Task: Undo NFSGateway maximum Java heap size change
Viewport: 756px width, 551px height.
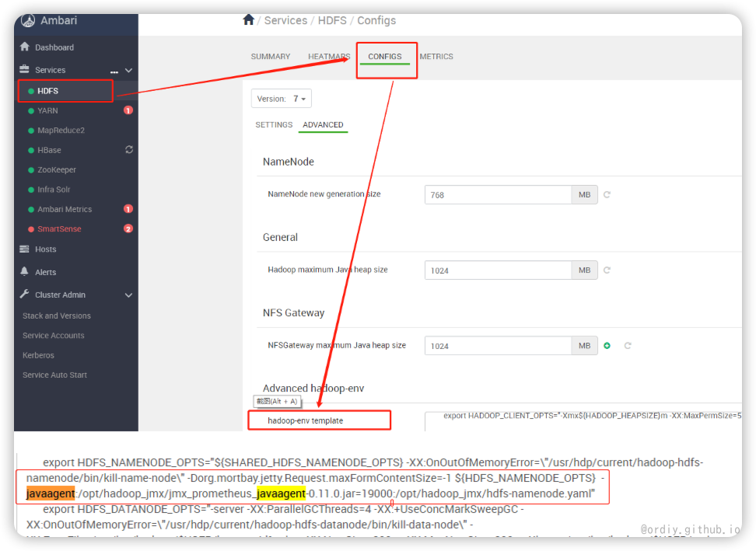Action: [628, 346]
